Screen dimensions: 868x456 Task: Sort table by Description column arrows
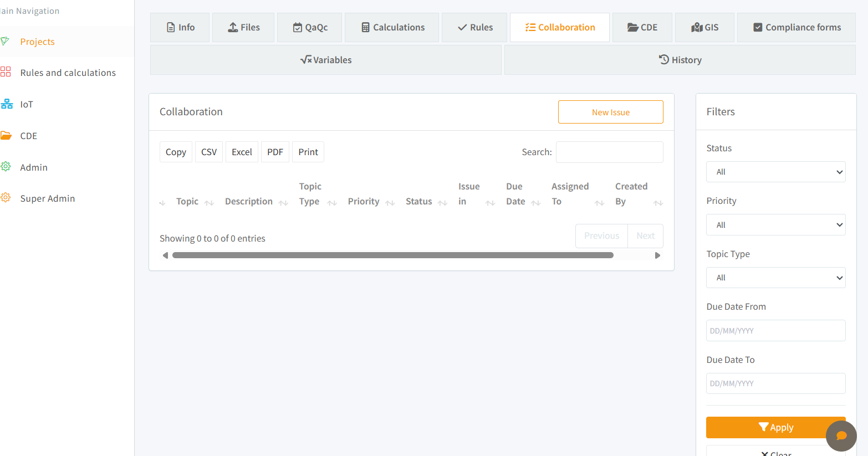tap(283, 203)
